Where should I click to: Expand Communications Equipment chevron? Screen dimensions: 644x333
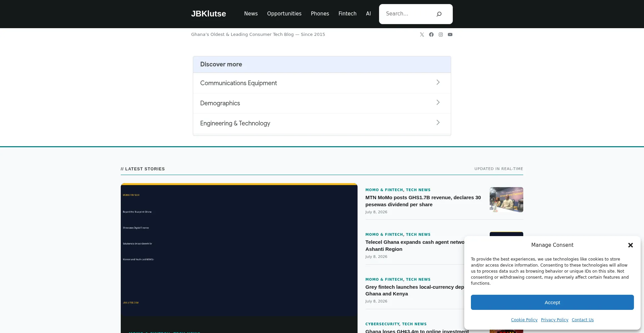click(438, 82)
